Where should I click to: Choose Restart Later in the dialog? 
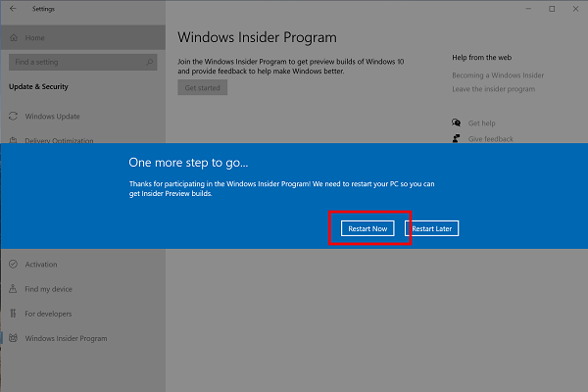click(x=431, y=228)
